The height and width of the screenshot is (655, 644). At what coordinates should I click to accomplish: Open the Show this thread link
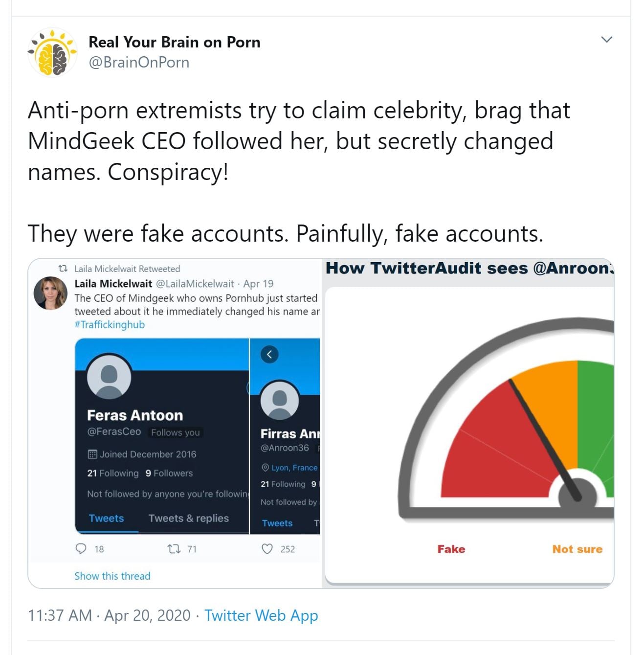[x=112, y=576]
